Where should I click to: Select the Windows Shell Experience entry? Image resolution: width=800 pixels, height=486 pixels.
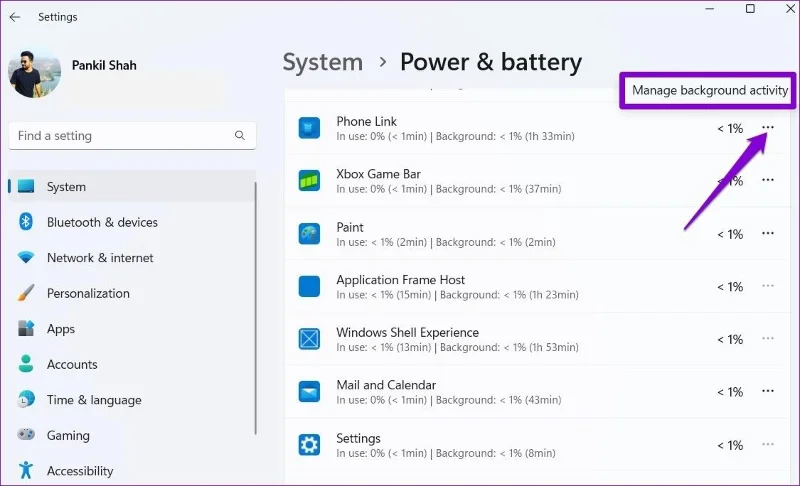(x=408, y=332)
